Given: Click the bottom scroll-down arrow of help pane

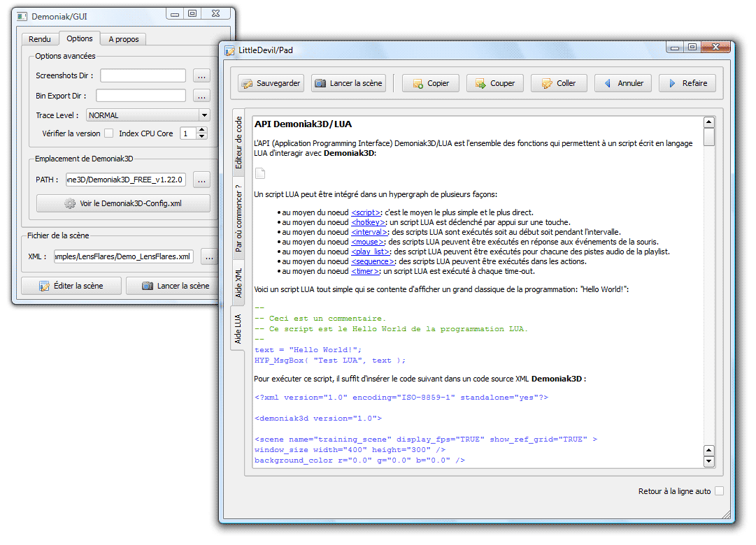Looking at the screenshot, I should [708, 461].
